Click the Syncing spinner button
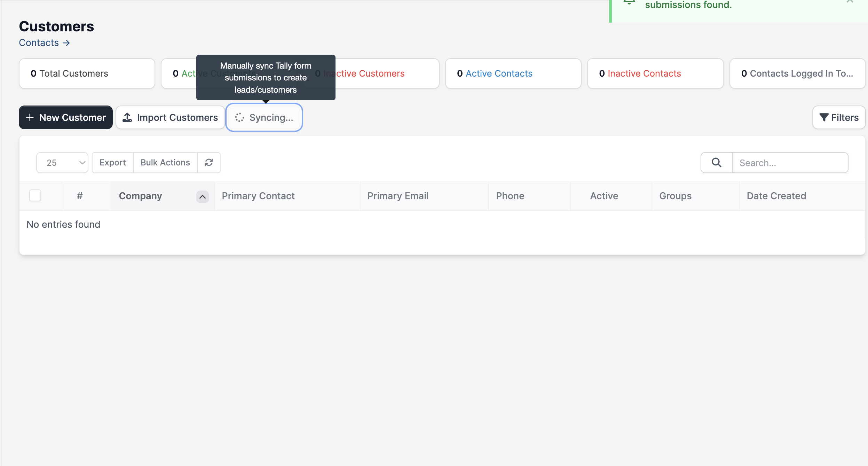The width and height of the screenshot is (868, 466). pyautogui.click(x=264, y=118)
